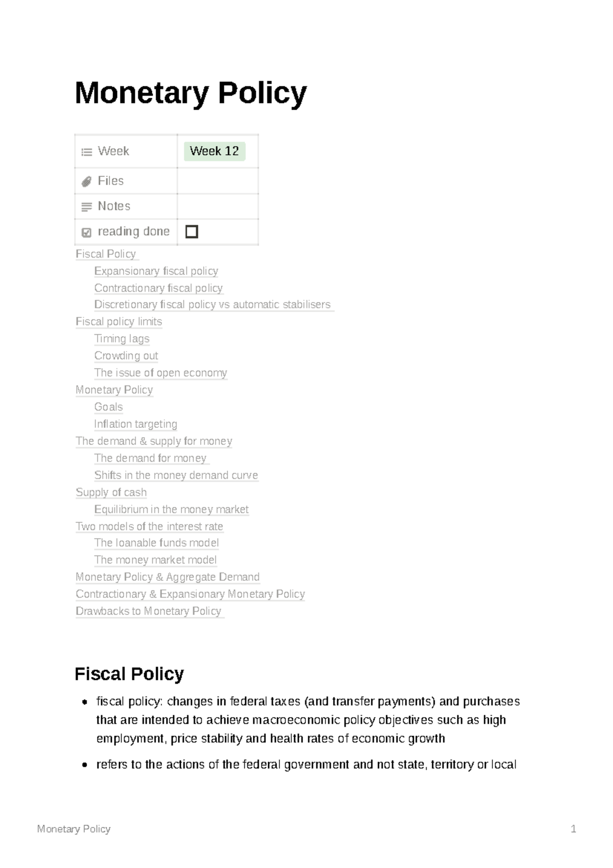Click the list icon beside Week
613x868 pixels.
[87, 152]
